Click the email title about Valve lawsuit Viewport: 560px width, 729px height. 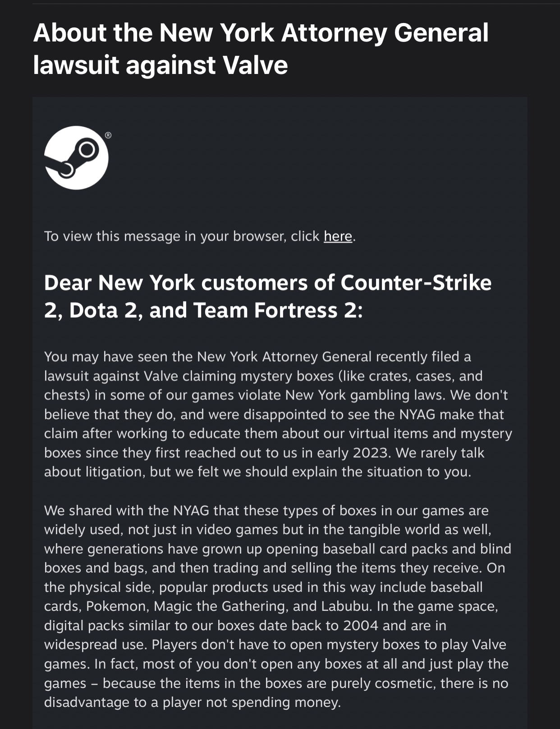click(x=260, y=49)
